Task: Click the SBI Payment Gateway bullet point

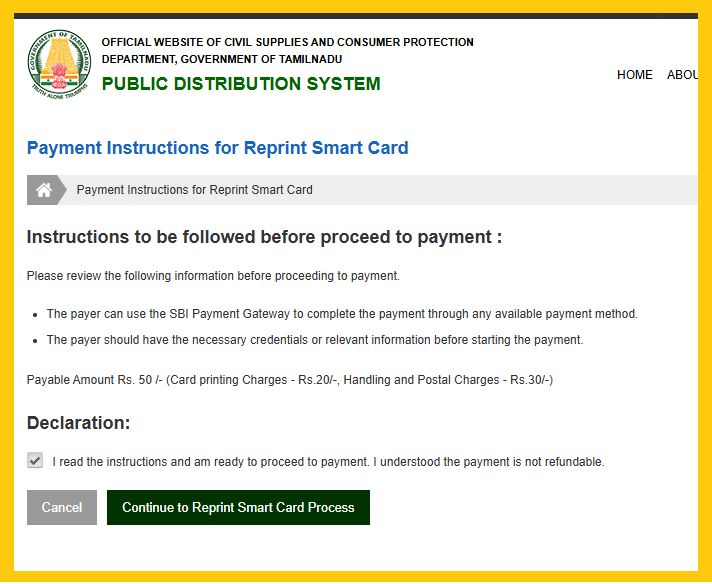Action: coord(341,314)
